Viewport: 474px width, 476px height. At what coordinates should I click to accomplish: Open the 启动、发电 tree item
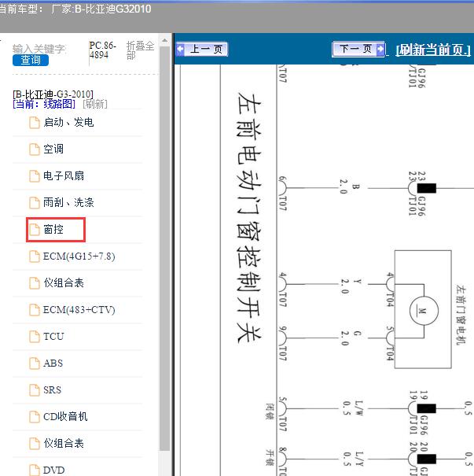pyautogui.click(x=68, y=122)
